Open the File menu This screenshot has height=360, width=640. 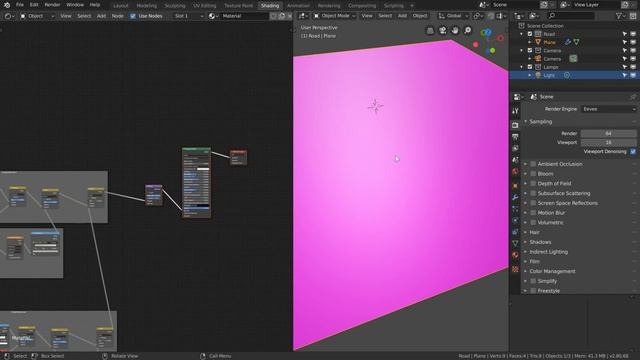click(20, 5)
